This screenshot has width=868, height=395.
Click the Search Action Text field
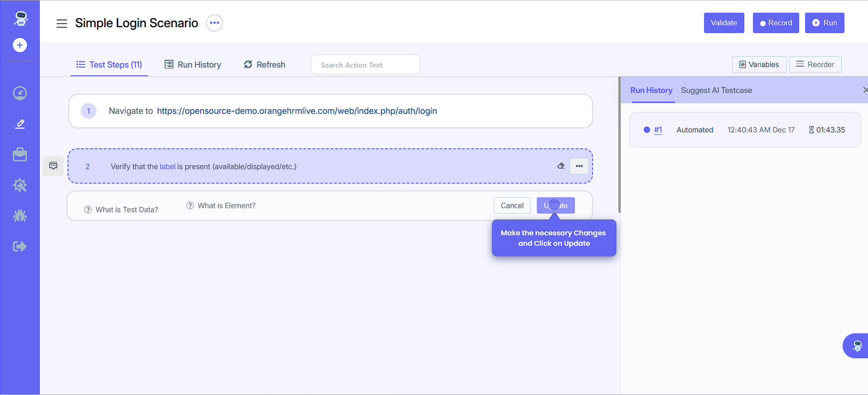click(x=365, y=65)
